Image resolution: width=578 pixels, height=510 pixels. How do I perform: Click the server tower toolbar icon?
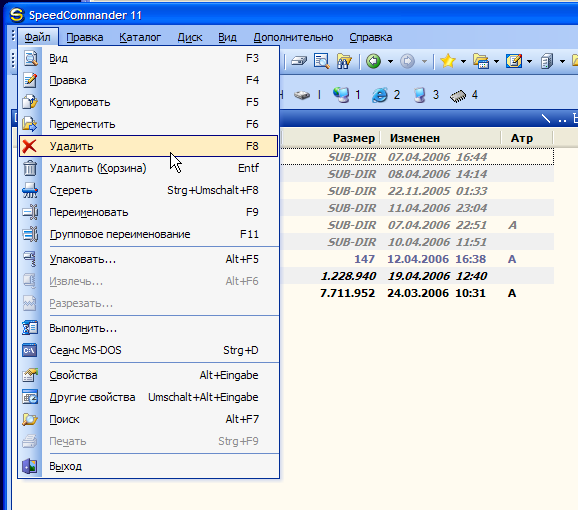coord(547,61)
